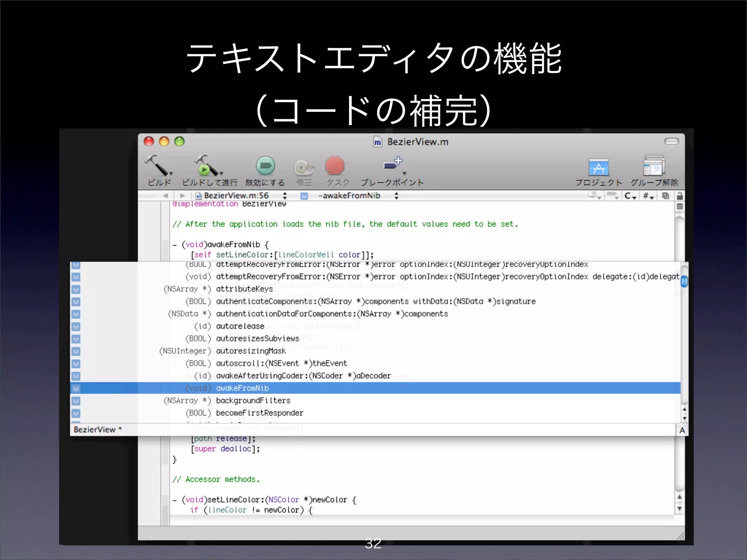The height and width of the screenshot is (560, 747).
Task: Click the M icon beside awakeFromNib
Action: pos(76,389)
